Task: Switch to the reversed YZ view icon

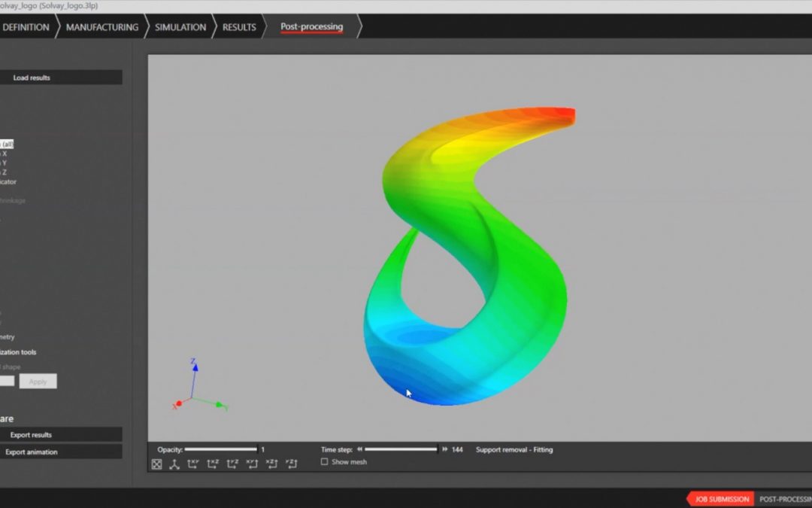Action: click(292, 464)
